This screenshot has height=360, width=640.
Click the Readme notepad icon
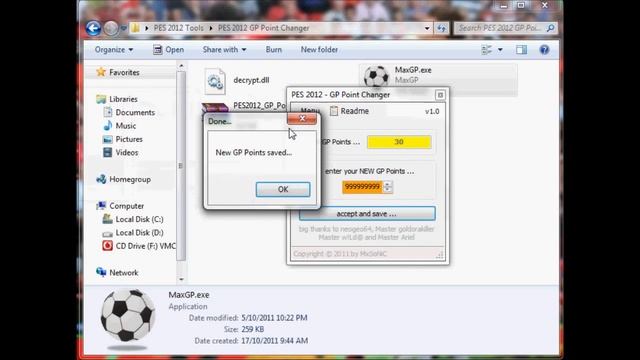pyautogui.click(x=333, y=111)
